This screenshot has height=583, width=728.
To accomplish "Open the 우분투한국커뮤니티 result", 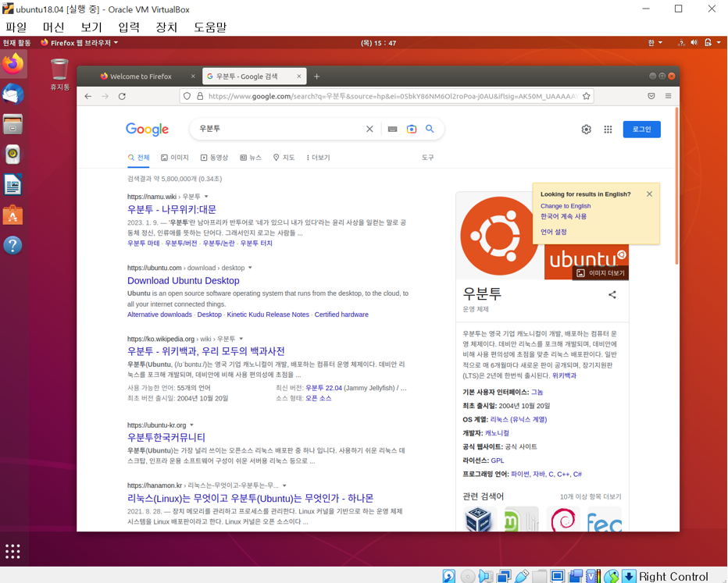I will tap(166, 437).
